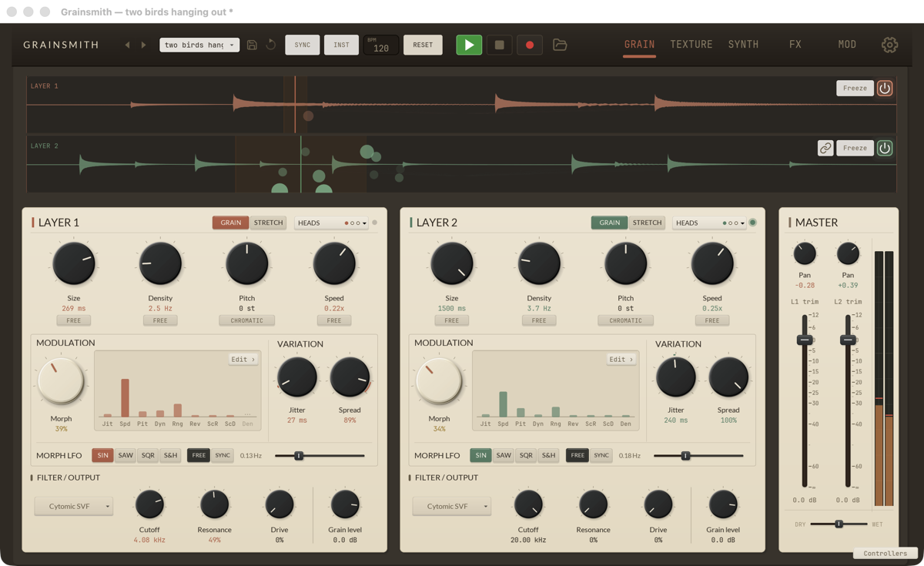This screenshot has height=566, width=924.
Task: Click the Layer 1 Size knob
Action: pos(74,263)
